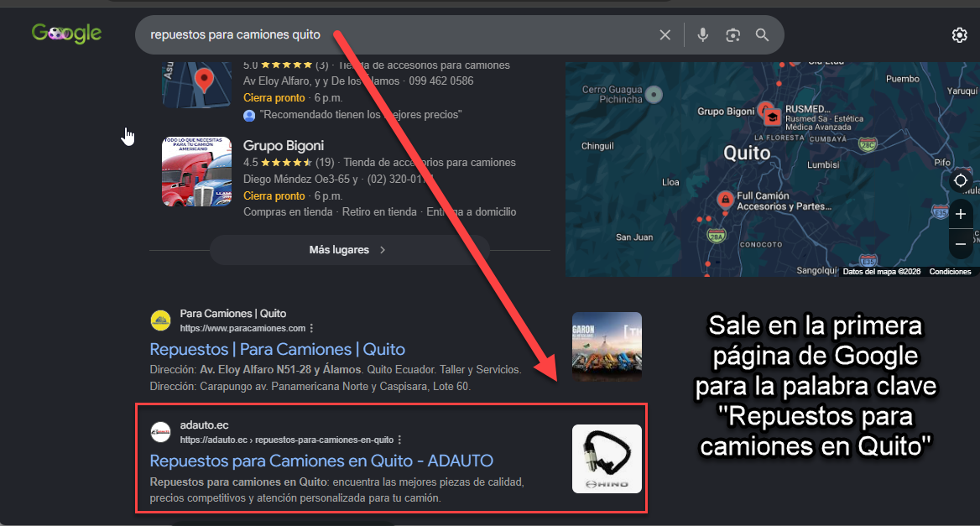
Task: Start voice search with the microphone
Action: (x=702, y=35)
